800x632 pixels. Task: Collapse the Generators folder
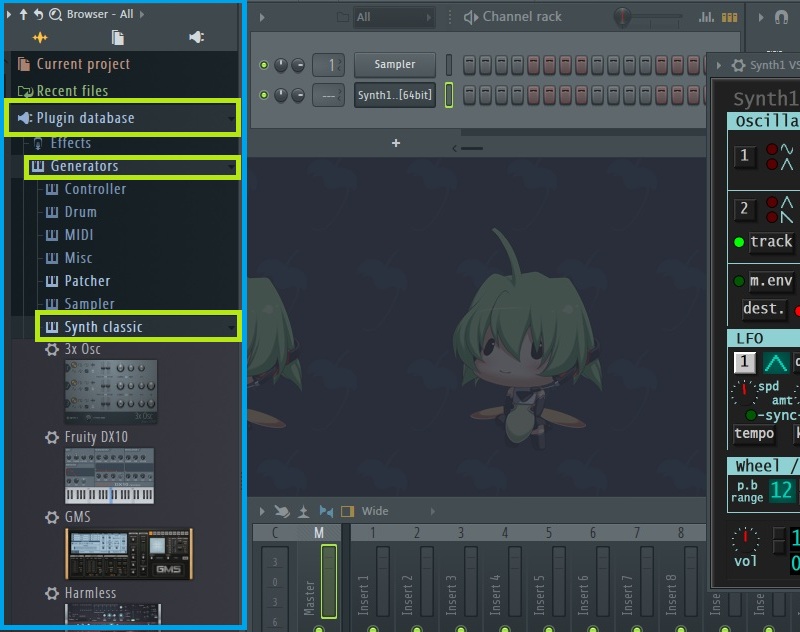133,167
